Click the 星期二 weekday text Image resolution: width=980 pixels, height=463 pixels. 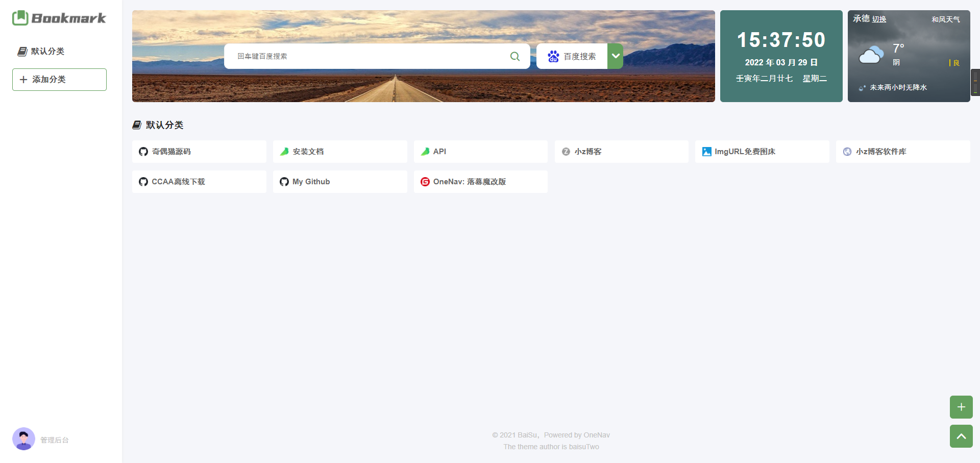(x=815, y=78)
